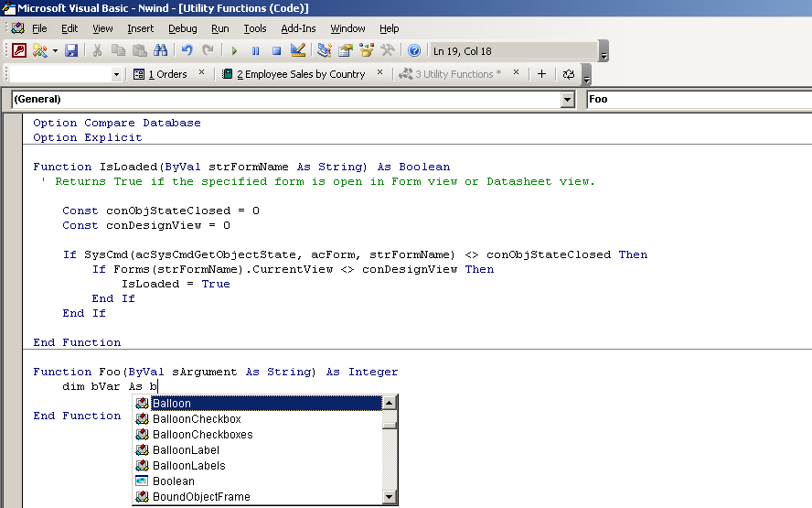Run the code with the play icon
Viewport: 812px width, 508px height.
click(x=234, y=51)
